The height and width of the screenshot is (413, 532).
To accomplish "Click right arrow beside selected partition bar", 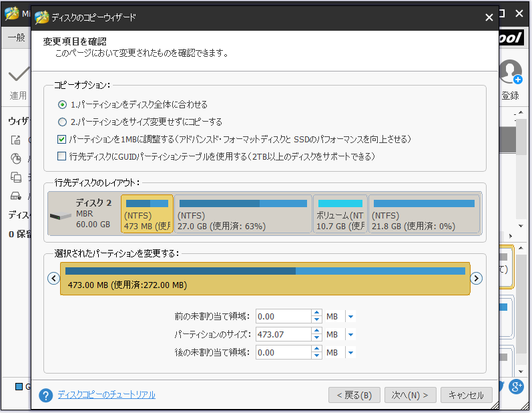I will (477, 279).
